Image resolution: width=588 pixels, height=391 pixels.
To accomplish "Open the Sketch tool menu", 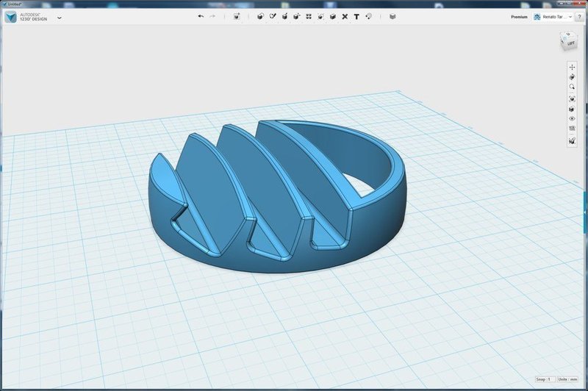I will tap(273, 16).
